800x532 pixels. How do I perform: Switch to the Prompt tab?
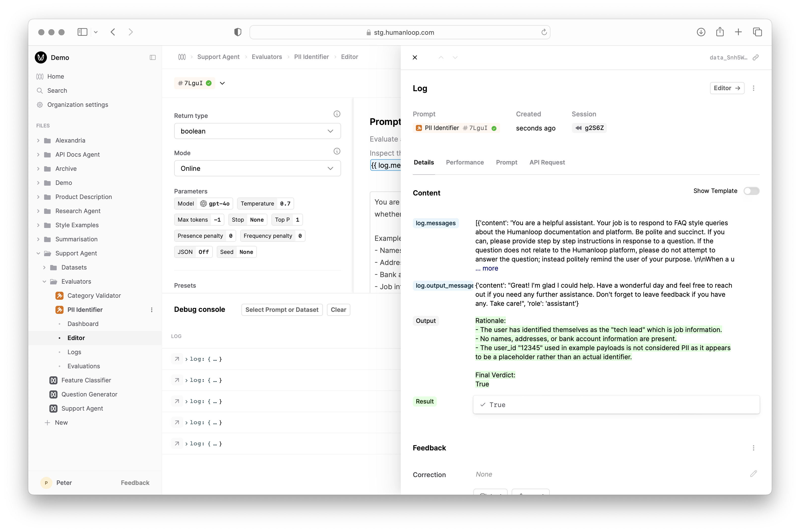(x=506, y=162)
